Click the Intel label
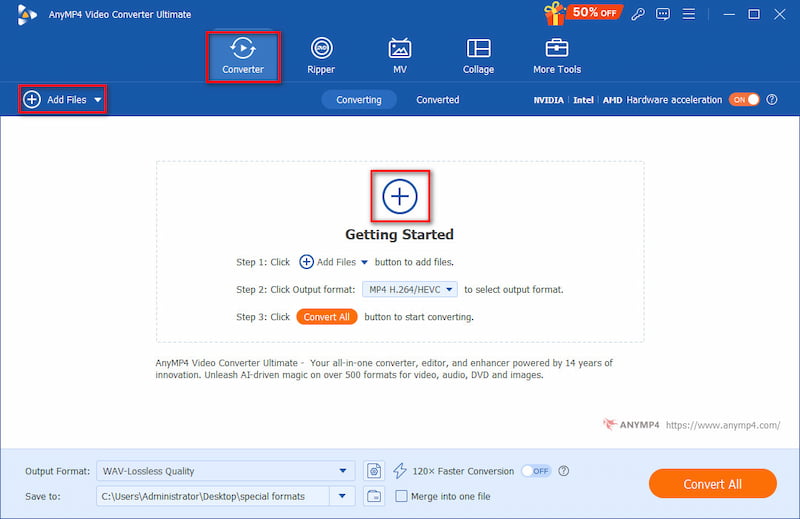 click(583, 100)
